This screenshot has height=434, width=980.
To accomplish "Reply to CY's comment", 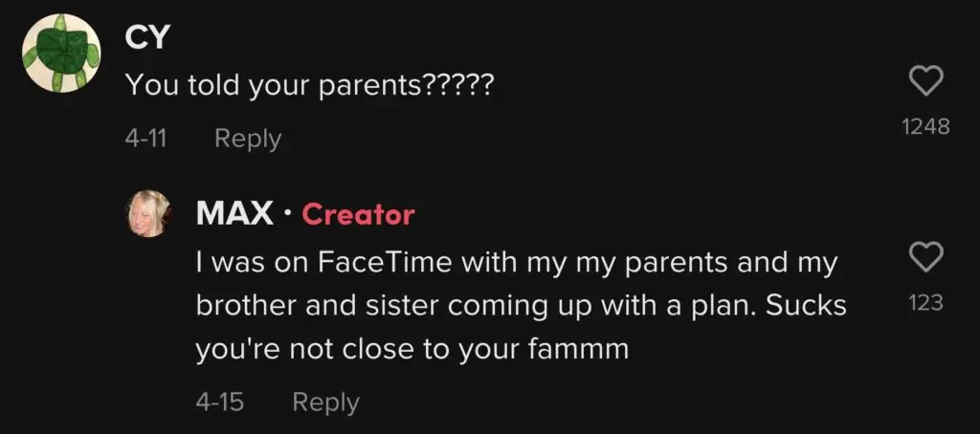I will click(x=248, y=139).
